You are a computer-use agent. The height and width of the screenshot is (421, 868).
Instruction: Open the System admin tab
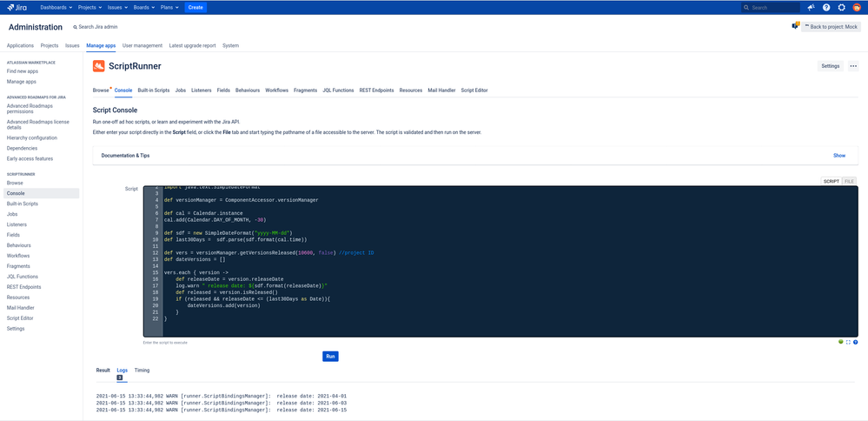tap(230, 45)
